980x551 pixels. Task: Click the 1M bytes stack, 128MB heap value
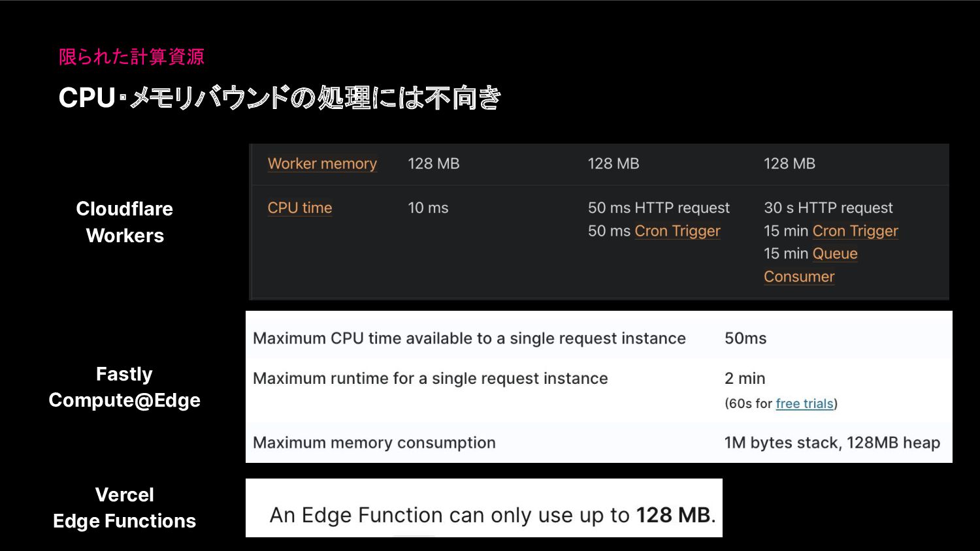click(832, 443)
